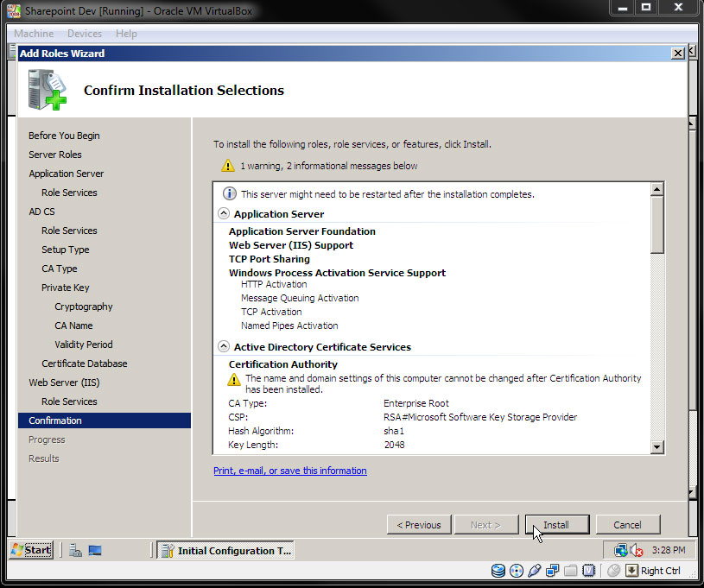Viewport: 704px width, 588px height.
Task: Click the host key arrow icon
Action: pyautogui.click(x=631, y=571)
